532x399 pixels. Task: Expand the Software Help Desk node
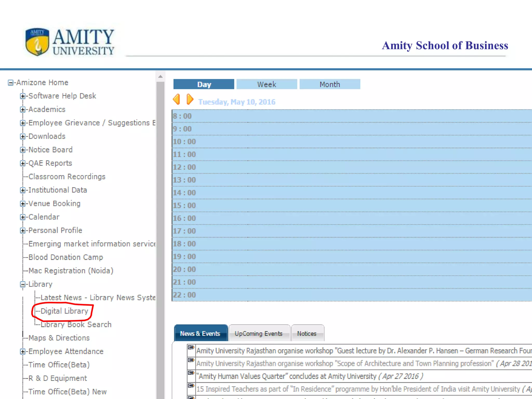[23, 96]
